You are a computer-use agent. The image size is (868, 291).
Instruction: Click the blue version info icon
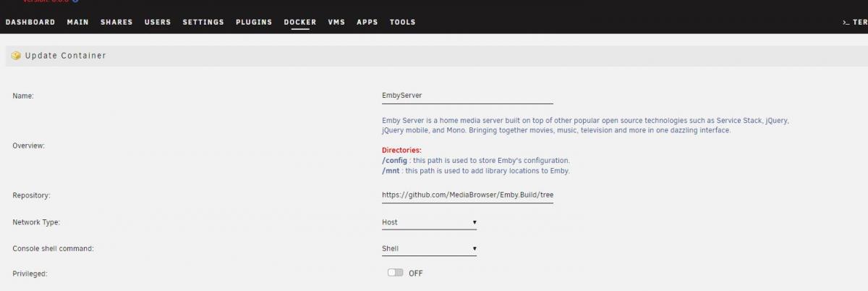click(75, 1)
